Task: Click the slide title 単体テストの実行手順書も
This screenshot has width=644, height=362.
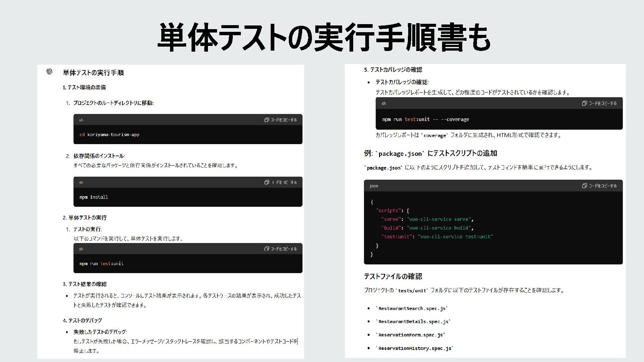Action: coord(324,37)
